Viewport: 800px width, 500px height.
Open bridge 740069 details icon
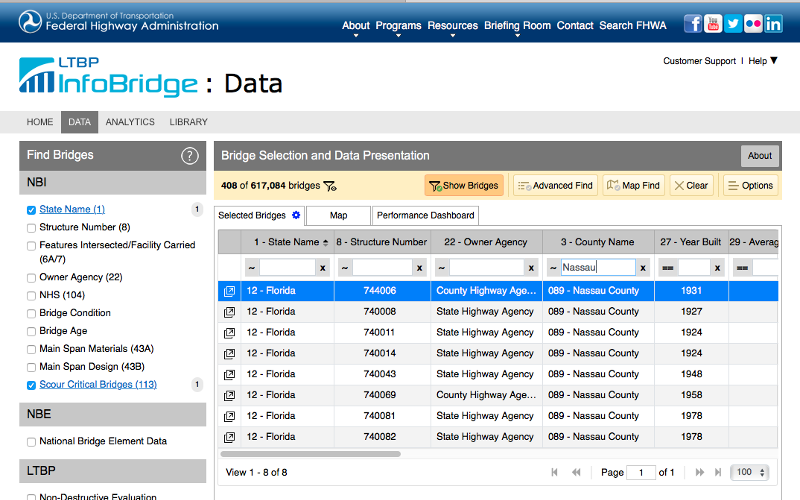point(230,395)
